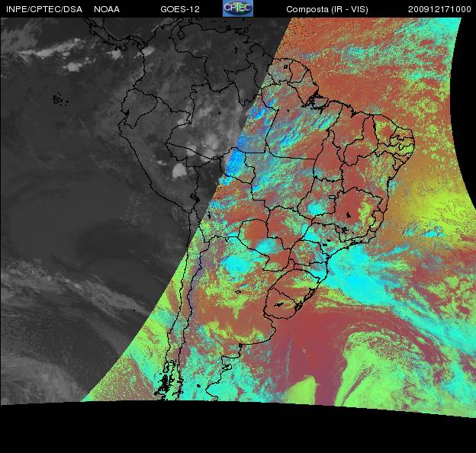Click the CPTEC logo in the header
Viewport: 476px width, 453px height.
pos(238,8)
